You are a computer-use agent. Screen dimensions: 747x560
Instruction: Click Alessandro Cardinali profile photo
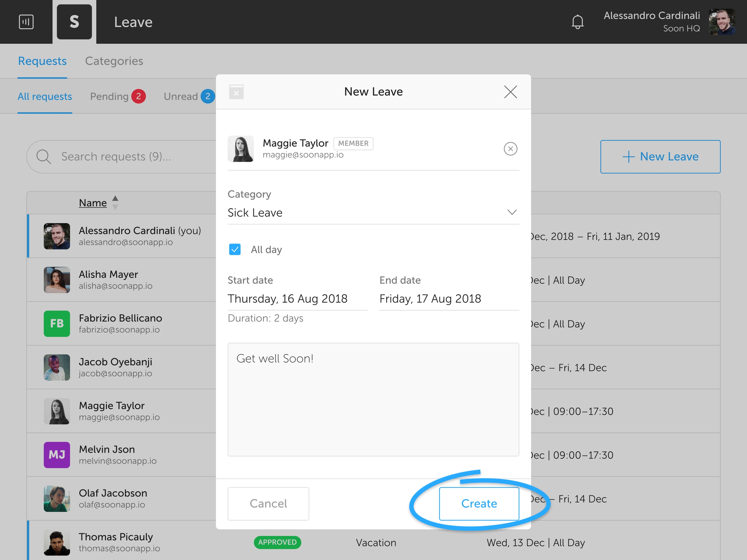(722, 22)
